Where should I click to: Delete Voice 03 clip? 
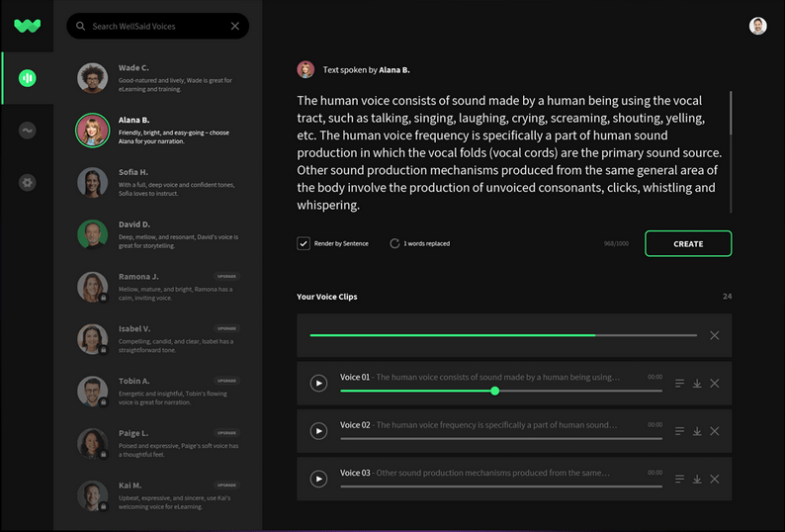point(715,479)
